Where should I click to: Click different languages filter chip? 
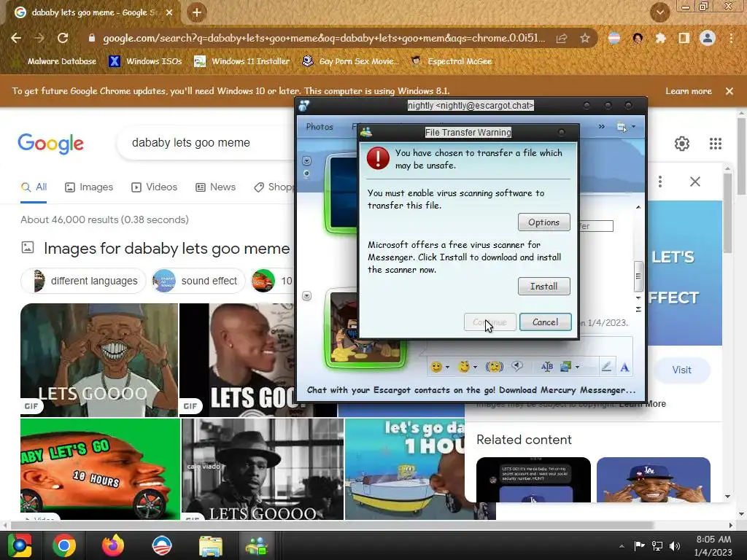(x=83, y=281)
